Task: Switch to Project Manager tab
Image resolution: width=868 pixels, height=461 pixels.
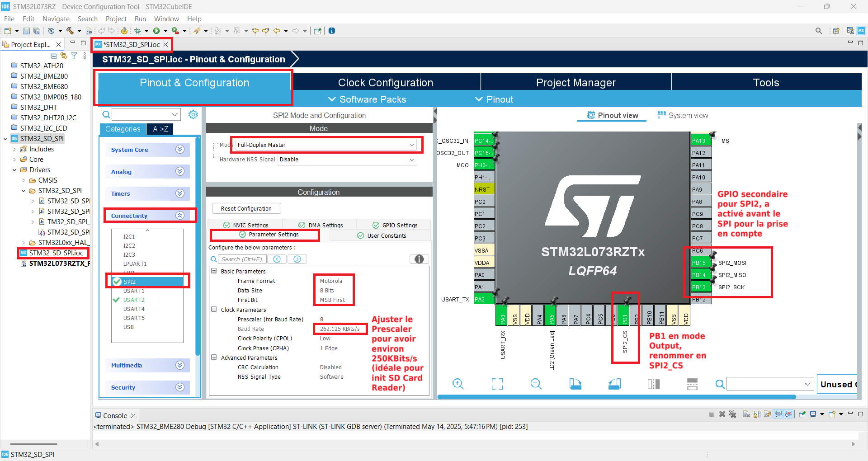Action: click(x=576, y=83)
